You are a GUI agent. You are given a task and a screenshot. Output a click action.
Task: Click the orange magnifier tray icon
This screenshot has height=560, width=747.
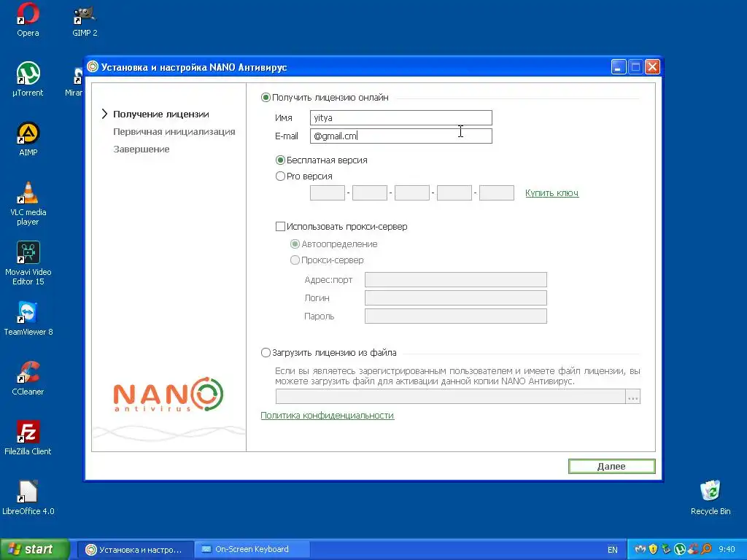[706, 550]
